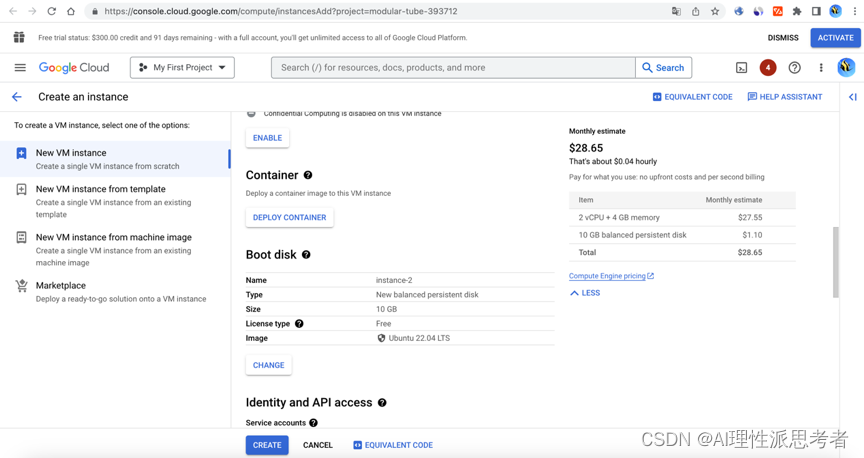Activate Cloud Shell terminal icon
This screenshot has width=864, height=458.
[741, 68]
